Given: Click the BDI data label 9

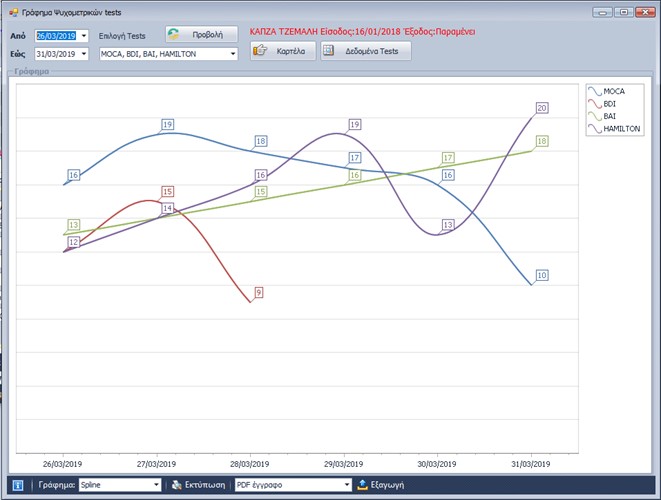Looking at the screenshot, I should pos(259,293).
